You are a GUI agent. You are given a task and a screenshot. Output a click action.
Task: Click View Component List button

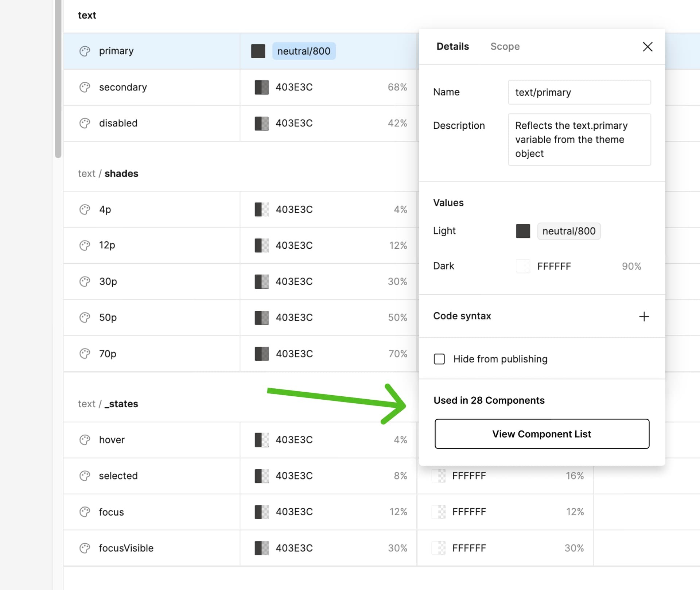tap(542, 434)
